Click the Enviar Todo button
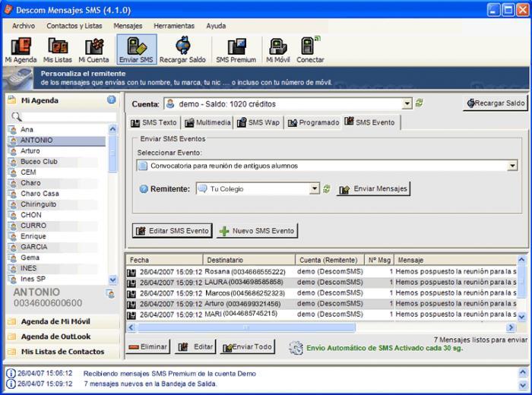Screen dimensions: 532x395 247,347
